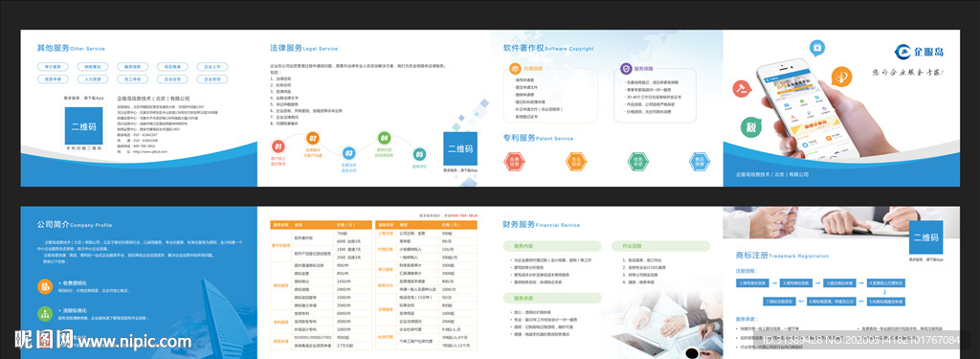The image size is (980, 359).
Task: Click the blue 售后保障 hexagon icon
Action: [x=700, y=162]
